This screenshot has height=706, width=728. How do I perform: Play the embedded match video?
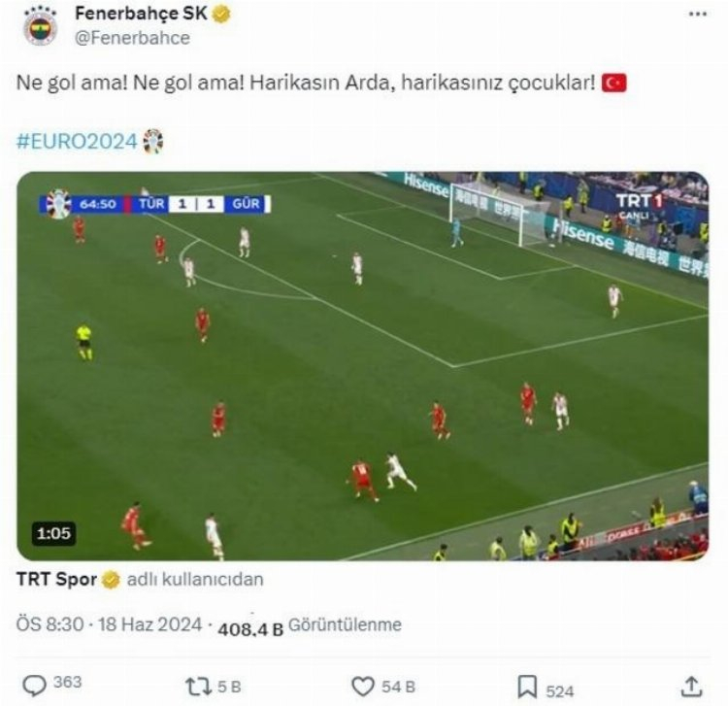click(x=363, y=366)
